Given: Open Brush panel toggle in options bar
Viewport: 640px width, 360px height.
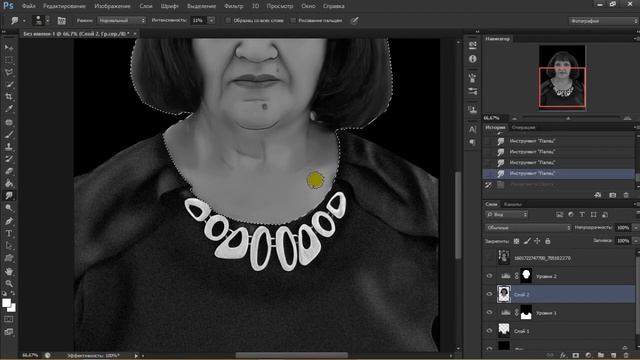Looking at the screenshot, I should pyautogui.click(x=61, y=20).
